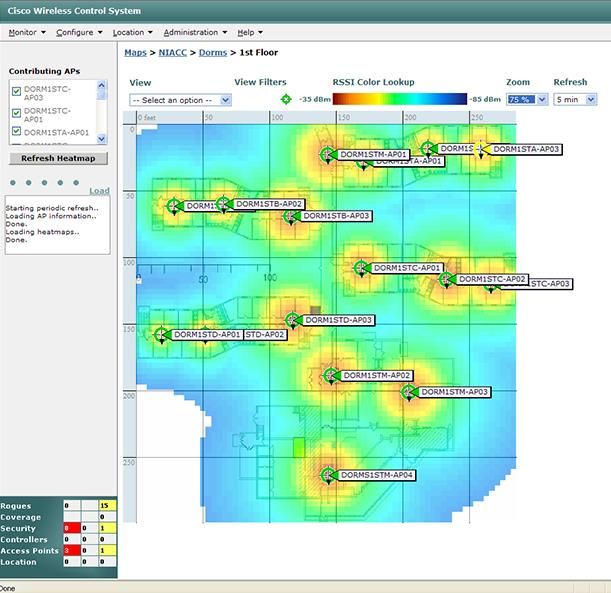The height and width of the screenshot is (593, 611).
Task: Click the DORM1STA-AP03 access point icon
Action: click(x=481, y=149)
